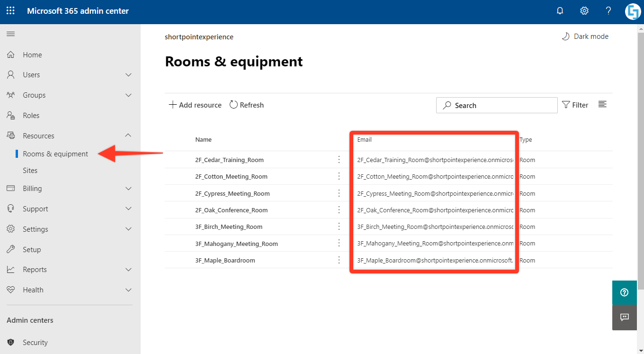Open more actions for 3F_Mahogany_Meeting_Room

pyautogui.click(x=339, y=243)
